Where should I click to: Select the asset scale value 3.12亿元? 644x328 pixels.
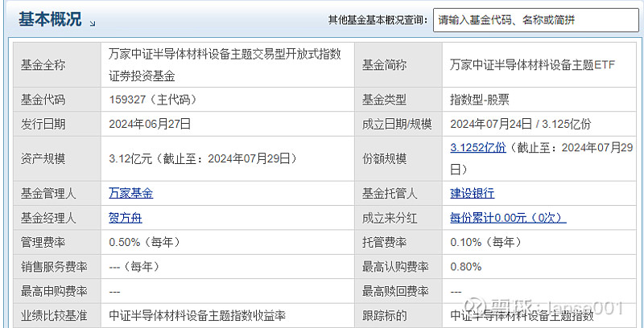coord(131,158)
